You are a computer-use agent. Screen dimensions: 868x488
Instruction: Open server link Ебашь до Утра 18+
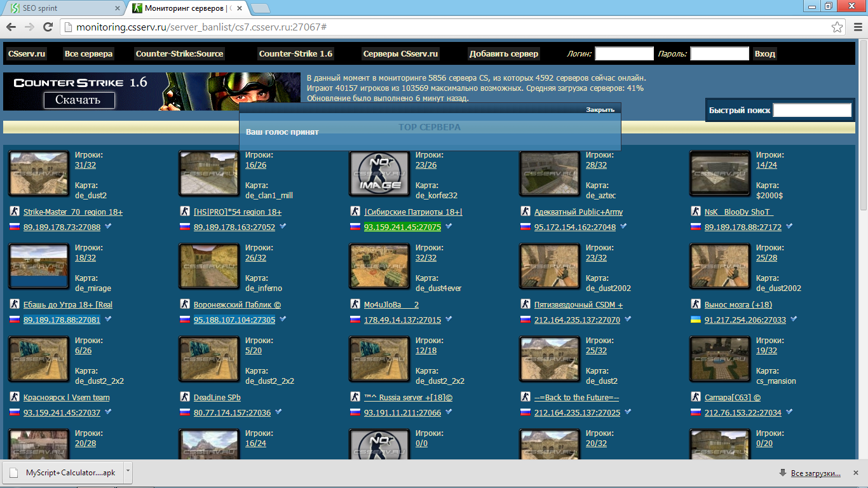click(x=68, y=304)
